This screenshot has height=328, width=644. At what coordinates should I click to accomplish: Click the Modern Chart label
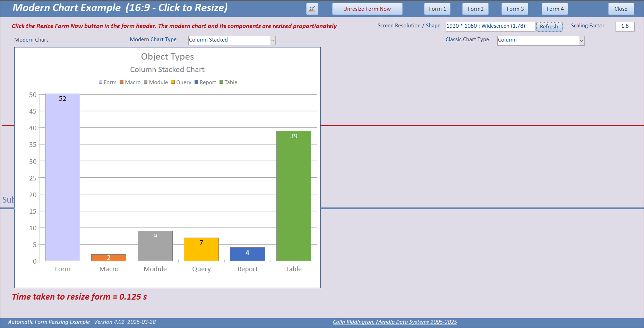pyautogui.click(x=31, y=40)
